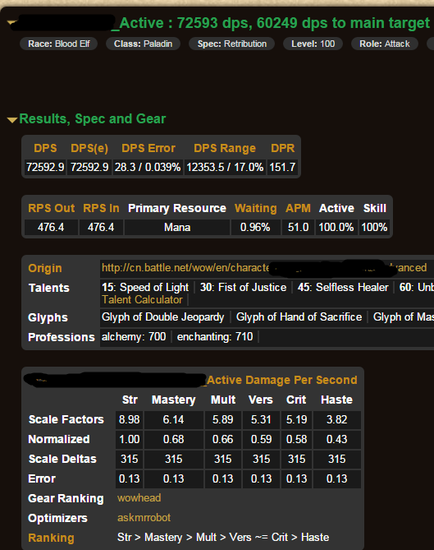Select the Class: Paladin badge
Image resolution: width=434 pixels, height=550 pixels.
coord(143,43)
